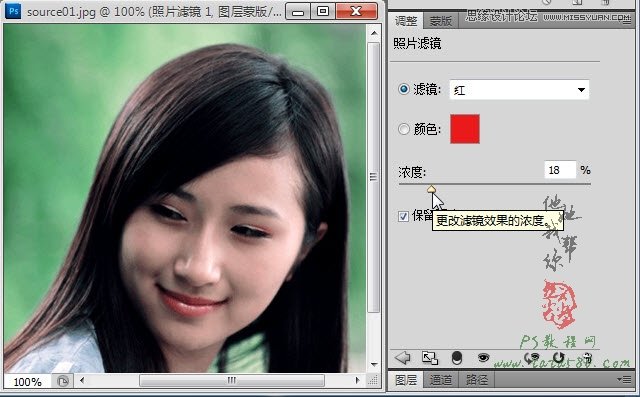Click the clip to layer circle icon
This screenshot has width=640, height=397.
point(457,358)
